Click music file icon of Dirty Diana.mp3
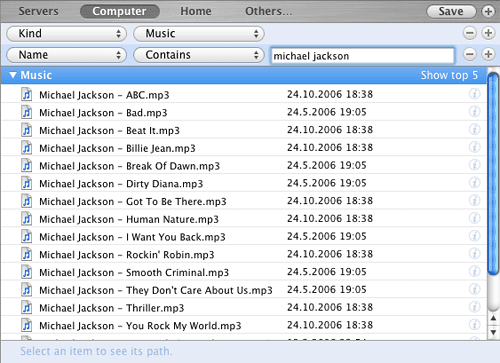 [27, 183]
